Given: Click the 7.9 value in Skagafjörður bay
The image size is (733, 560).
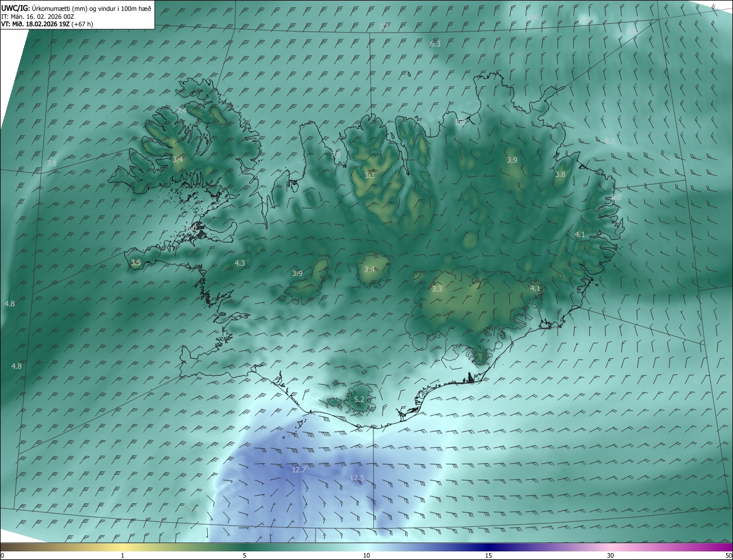Looking at the screenshot, I should point(336,155).
